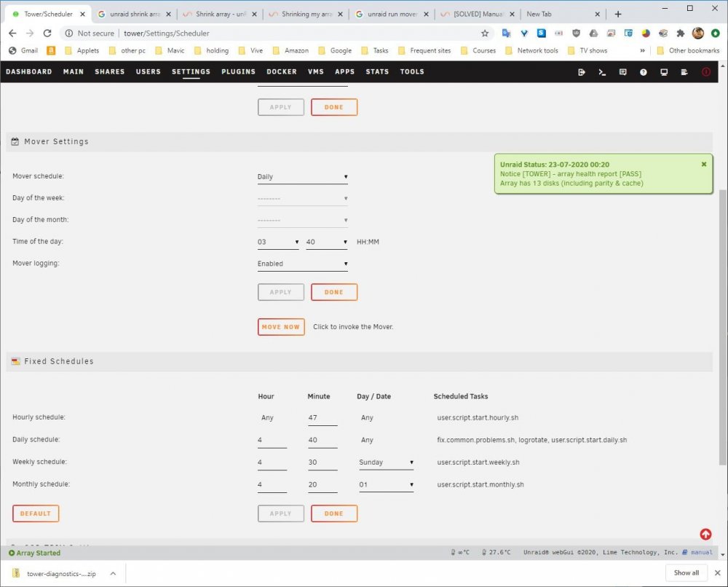728x587 pixels.
Task: Open the tower-diagnostics zip download
Action: tap(60, 574)
